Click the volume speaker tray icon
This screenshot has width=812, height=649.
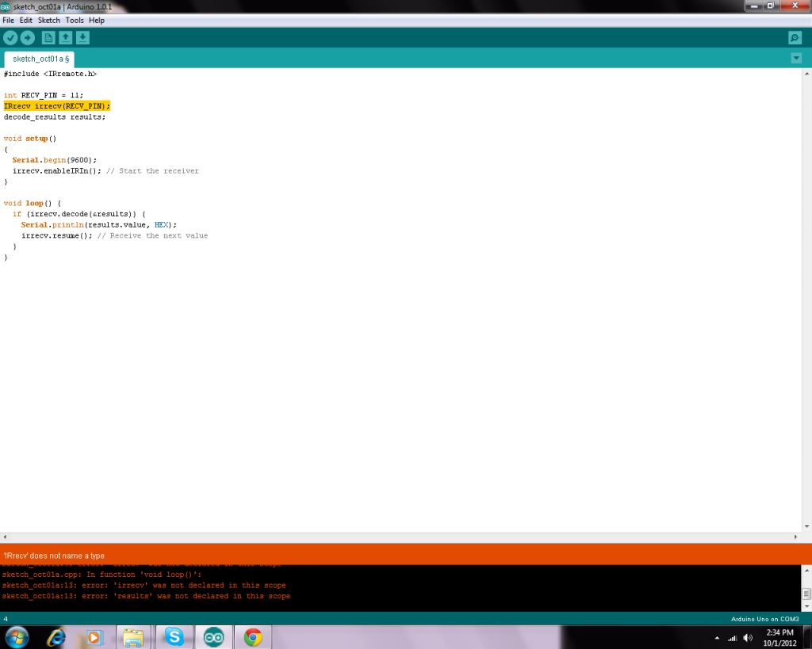tap(748, 638)
